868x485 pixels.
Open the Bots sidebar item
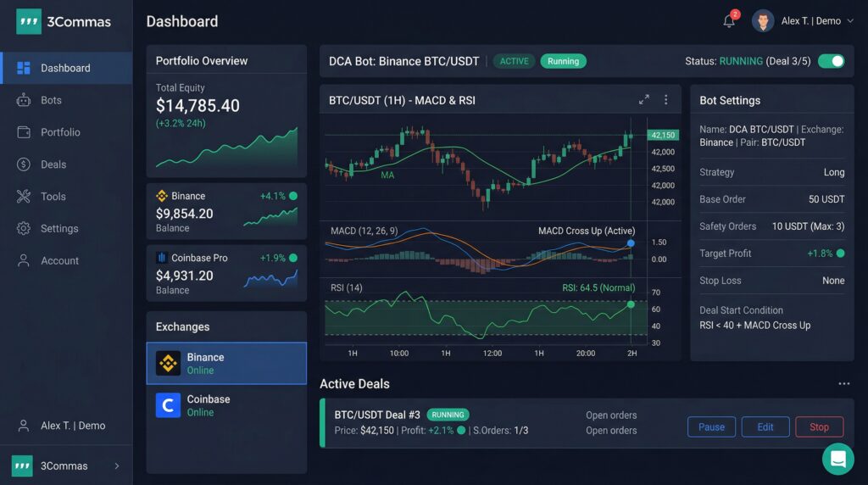pyautogui.click(x=66, y=100)
